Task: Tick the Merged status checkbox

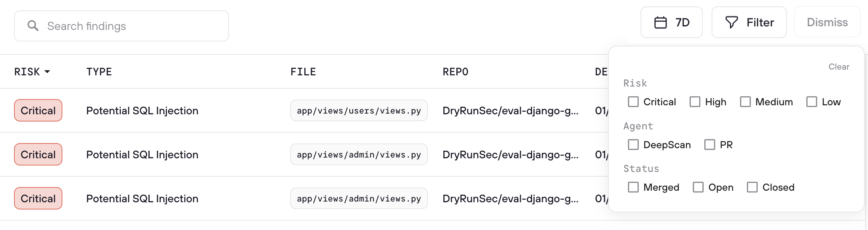Action: coord(633,187)
